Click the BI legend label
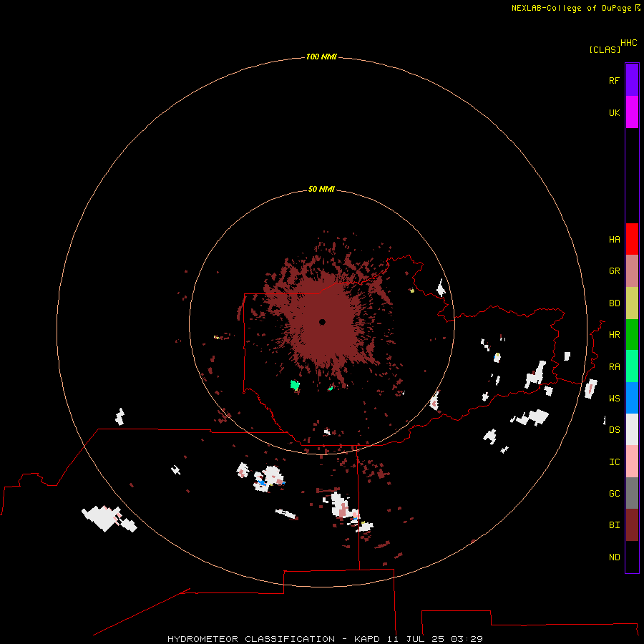 pyautogui.click(x=614, y=525)
